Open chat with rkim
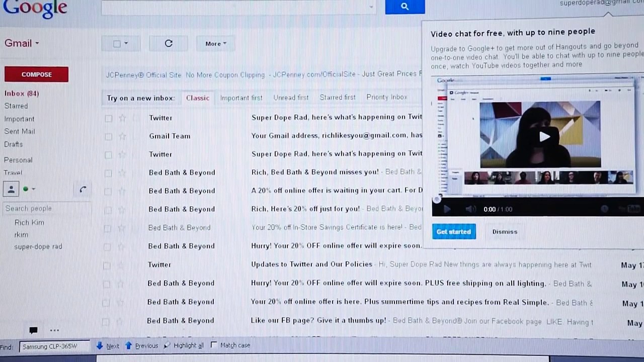 (21, 235)
